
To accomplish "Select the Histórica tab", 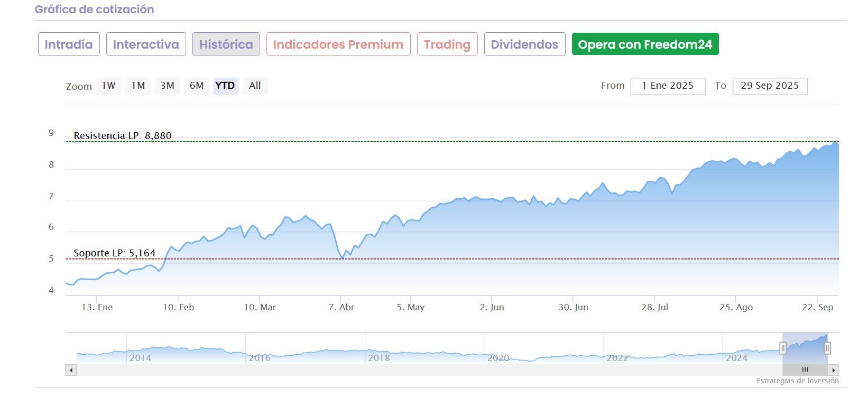I will [x=226, y=44].
